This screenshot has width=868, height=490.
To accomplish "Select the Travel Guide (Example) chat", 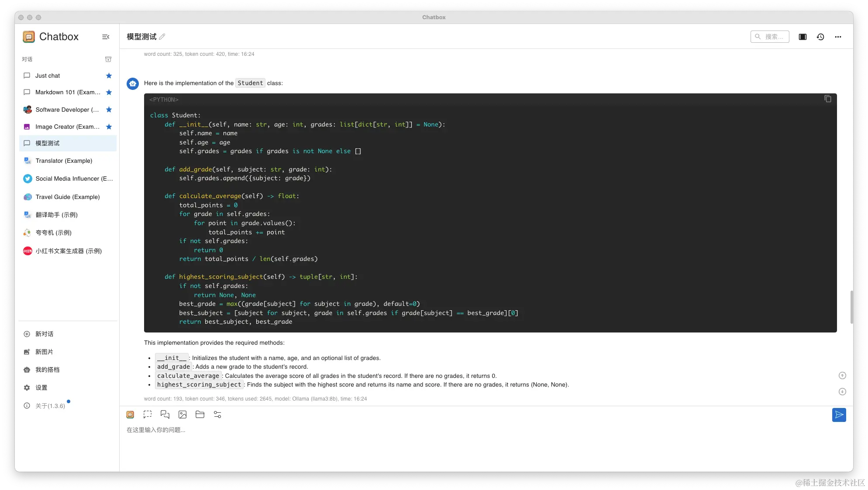I will [x=68, y=197].
